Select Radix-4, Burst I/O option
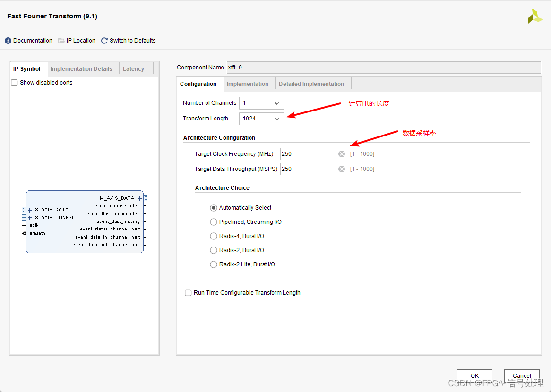This screenshot has height=392, width=551. click(x=213, y=236)
